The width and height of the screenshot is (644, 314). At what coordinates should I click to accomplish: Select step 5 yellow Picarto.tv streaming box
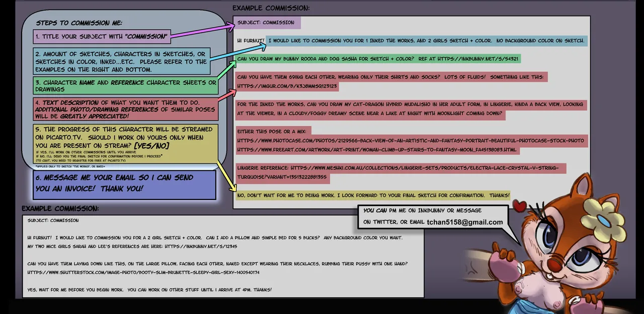(126, 144)
